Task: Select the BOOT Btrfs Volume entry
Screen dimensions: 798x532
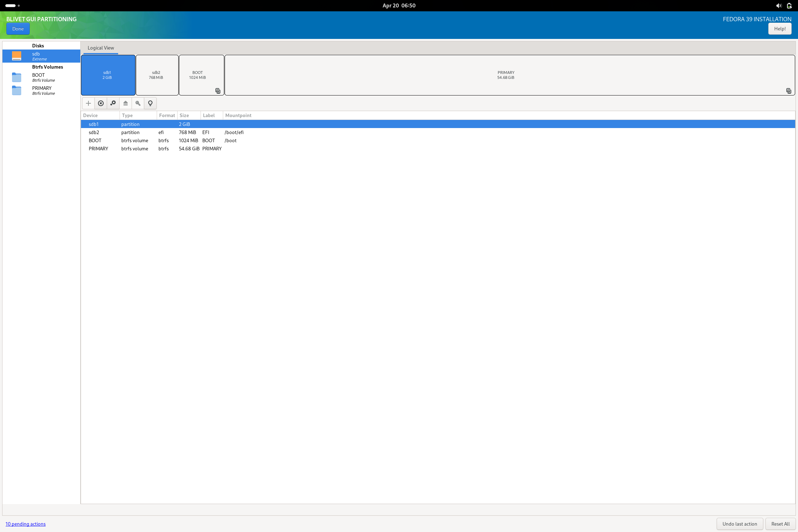Action: click(41, 77)
